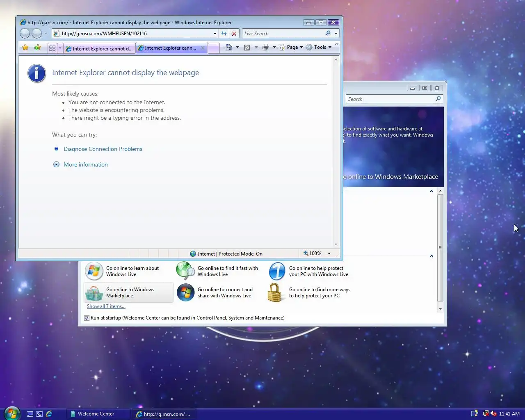The image size is (525, 420).
Task: Click the 'http://g.msn.com/...' taskbar button
Action: (165, 414)
